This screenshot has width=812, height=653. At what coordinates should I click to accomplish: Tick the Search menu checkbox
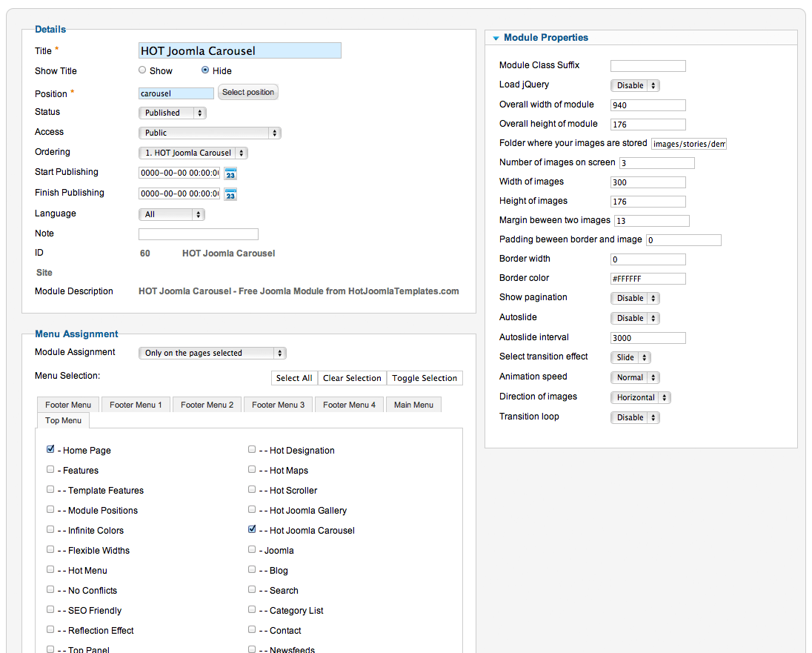coord(252,589)
